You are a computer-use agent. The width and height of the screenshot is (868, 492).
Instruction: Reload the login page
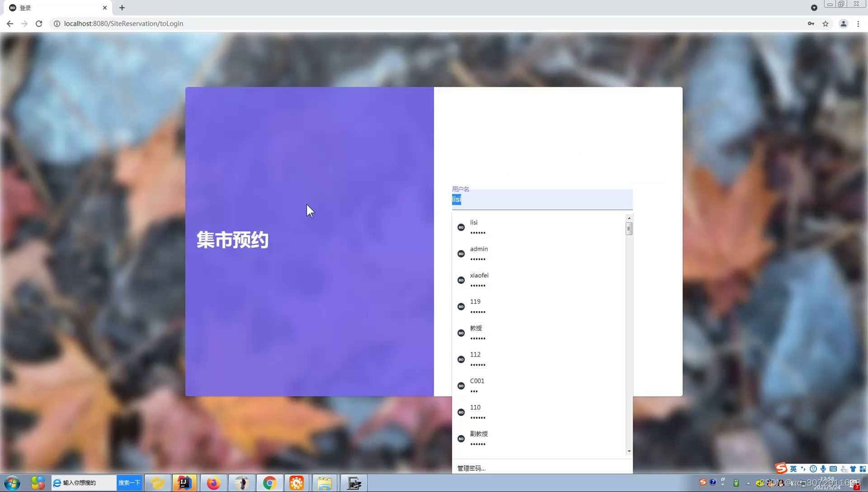pyautogui.click(x=39, y=24)
